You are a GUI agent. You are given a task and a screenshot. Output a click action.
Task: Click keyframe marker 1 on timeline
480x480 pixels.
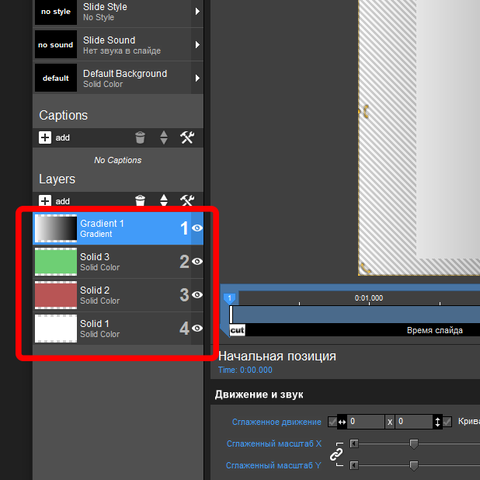click(229, 298)
